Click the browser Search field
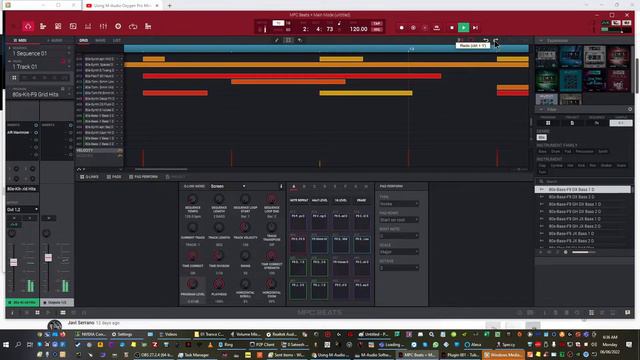The image size is (640, 360). [584, 181]
